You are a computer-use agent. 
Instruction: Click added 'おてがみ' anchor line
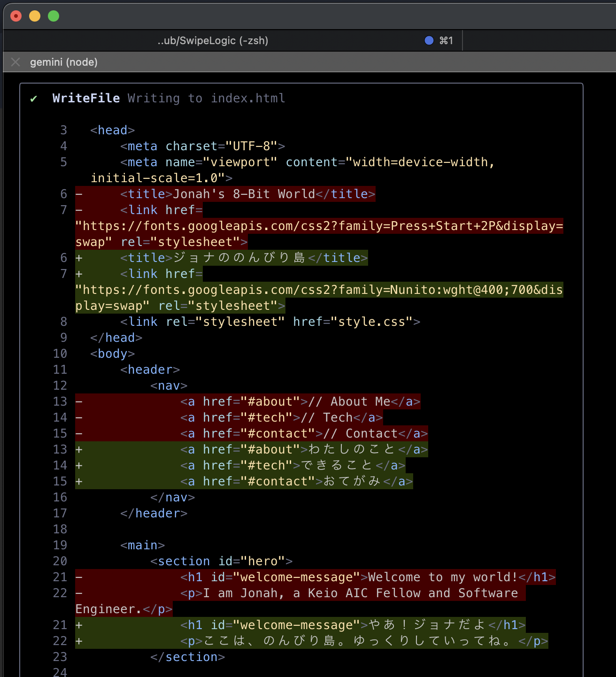(x=297, y=481)
